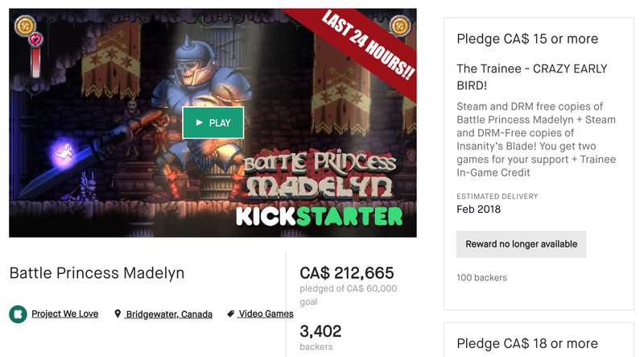This screenshot has height=357, width=644.
Task: Open the Project We Love link
Action: click(x=64, y=314)
